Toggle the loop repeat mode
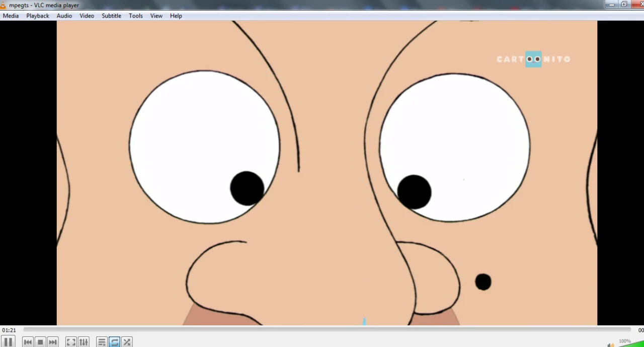 coord(114,342)
